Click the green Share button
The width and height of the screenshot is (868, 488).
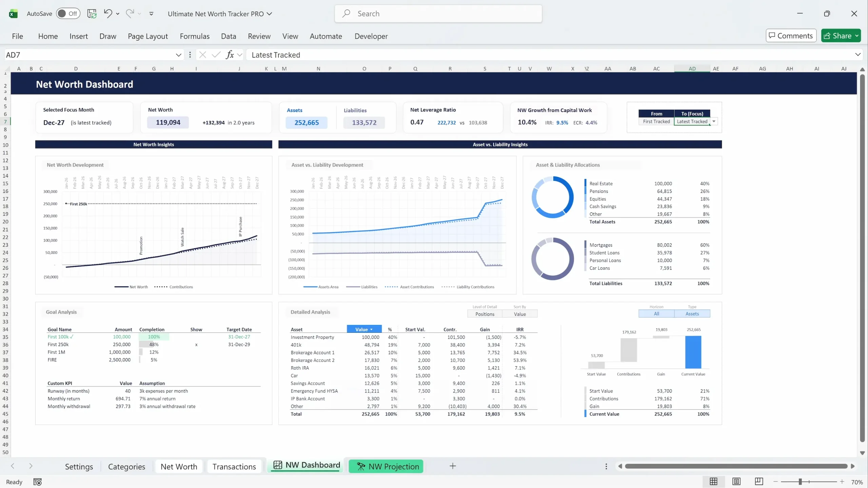(837, 36)
